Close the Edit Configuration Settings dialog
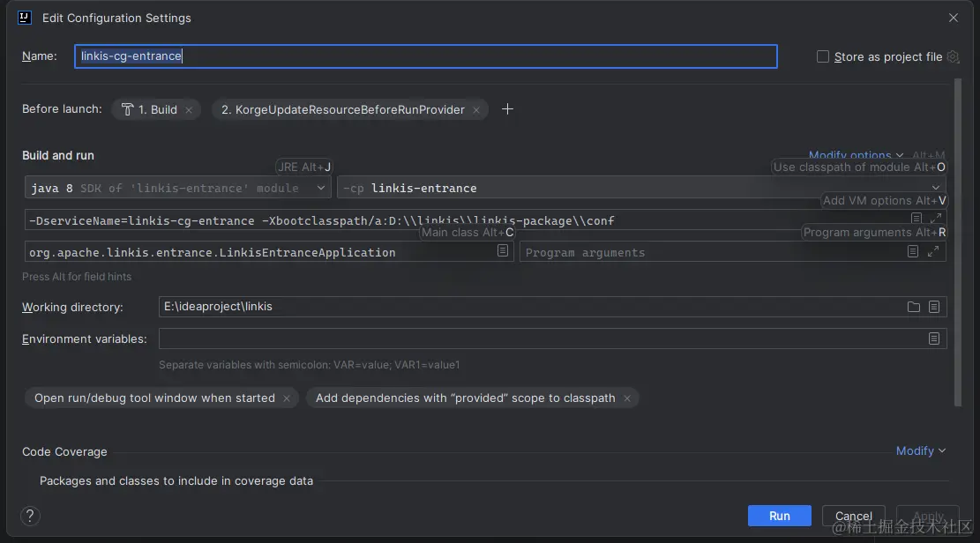 click(x=954, y=18)
